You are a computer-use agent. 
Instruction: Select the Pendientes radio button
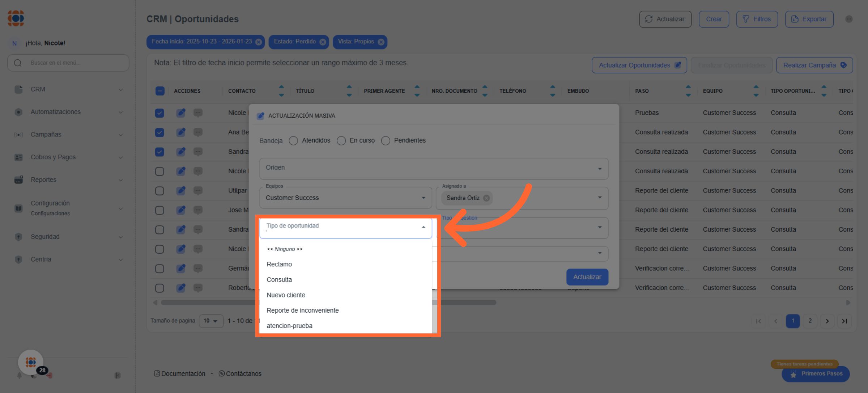tap(386, 140)
